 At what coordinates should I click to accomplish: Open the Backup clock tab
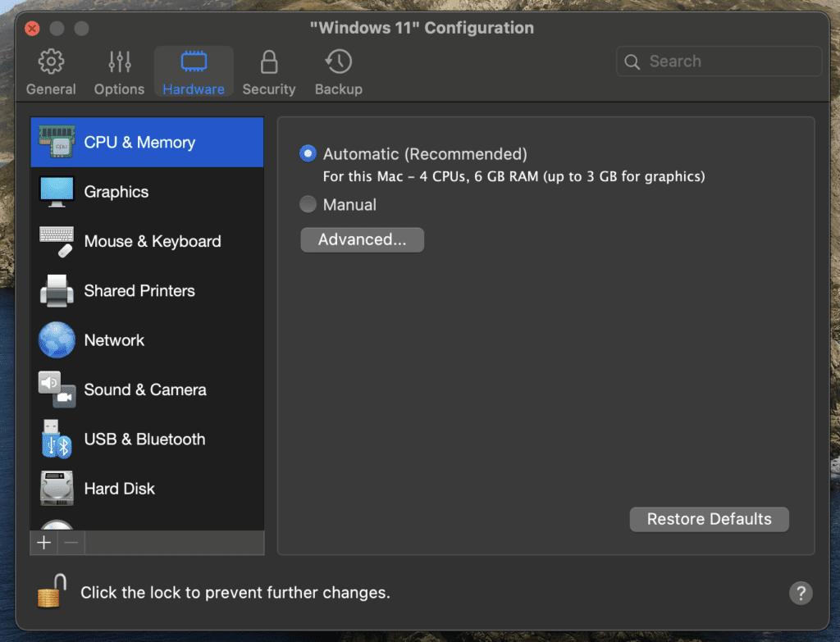[x=339, y=72]
